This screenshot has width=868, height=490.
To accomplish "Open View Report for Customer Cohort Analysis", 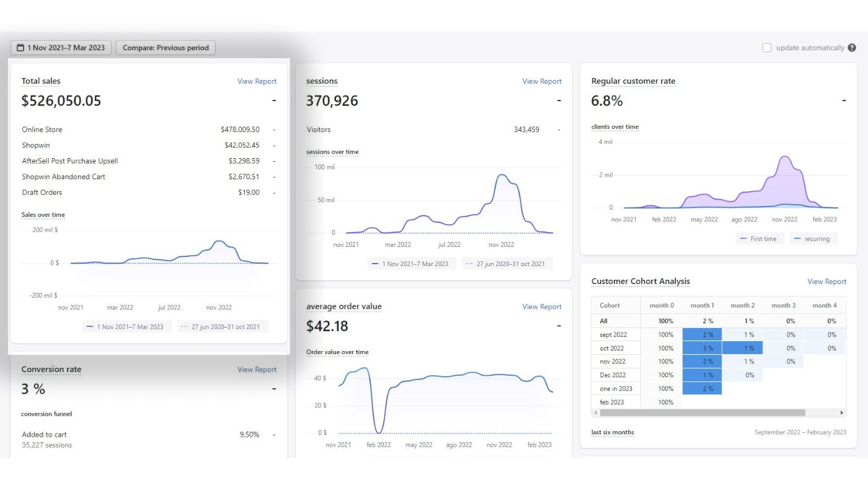I will (826, 282).
